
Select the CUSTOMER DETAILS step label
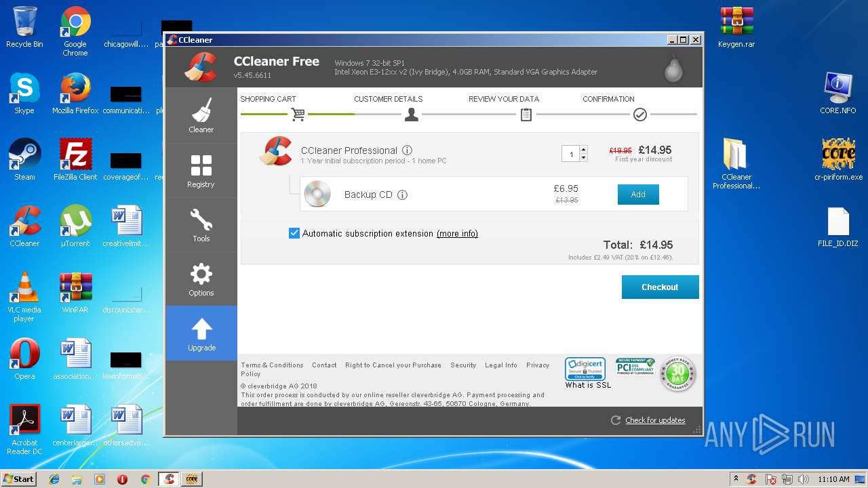[x=388, y=99]
